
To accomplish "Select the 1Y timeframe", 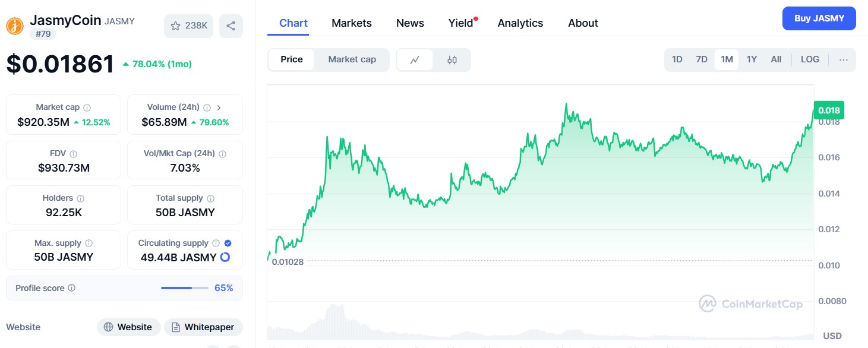I will [x=751, y=59].
